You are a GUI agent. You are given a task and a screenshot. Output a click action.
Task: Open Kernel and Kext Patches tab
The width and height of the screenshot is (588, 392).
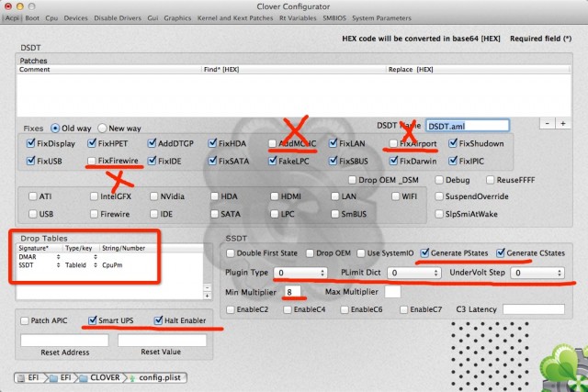click(235, 18)
